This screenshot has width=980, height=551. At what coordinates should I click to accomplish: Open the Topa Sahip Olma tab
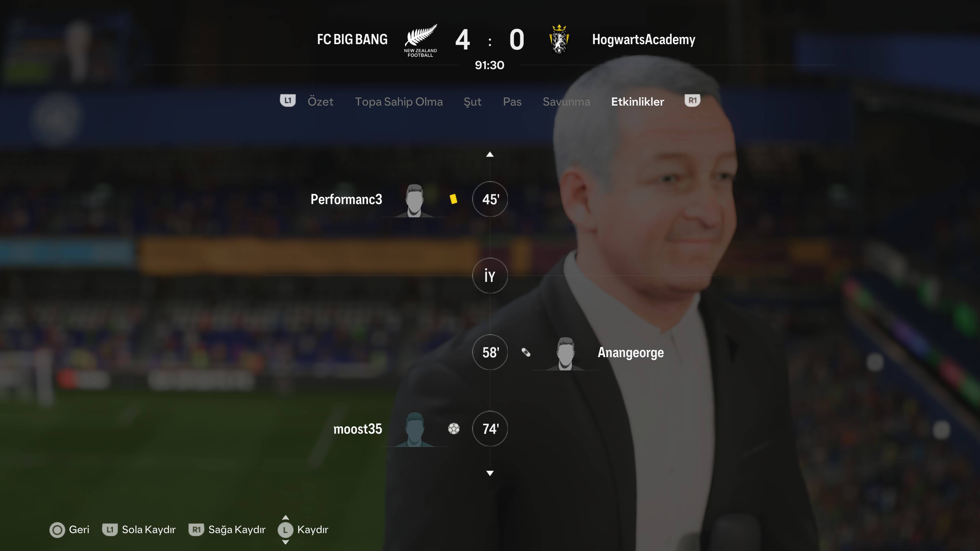point(399,102)
